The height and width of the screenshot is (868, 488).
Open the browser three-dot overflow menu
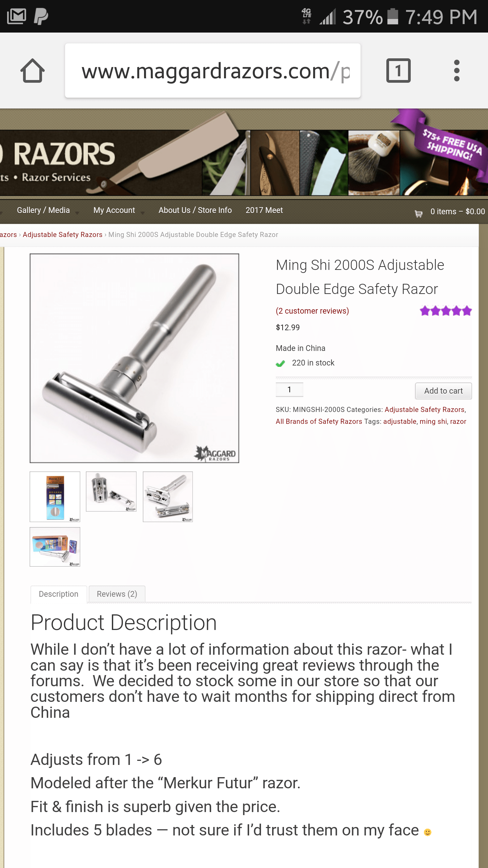tap(456, 71)
